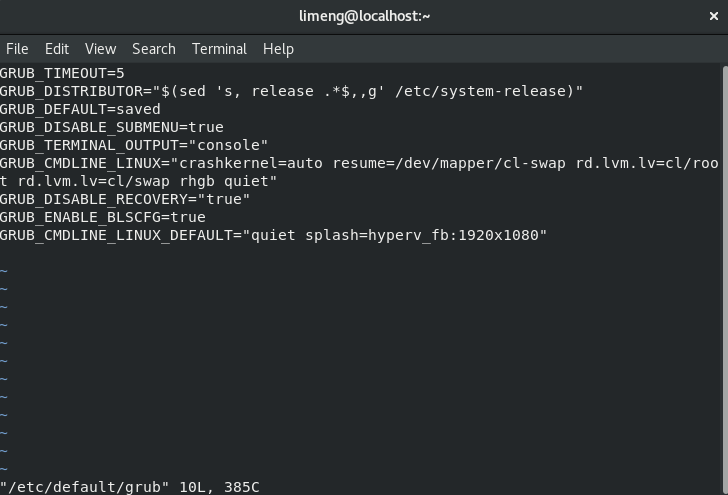Viewport: 728px width, 495px height.
Task: Open the File menu
Action: (x=17, y=48)
